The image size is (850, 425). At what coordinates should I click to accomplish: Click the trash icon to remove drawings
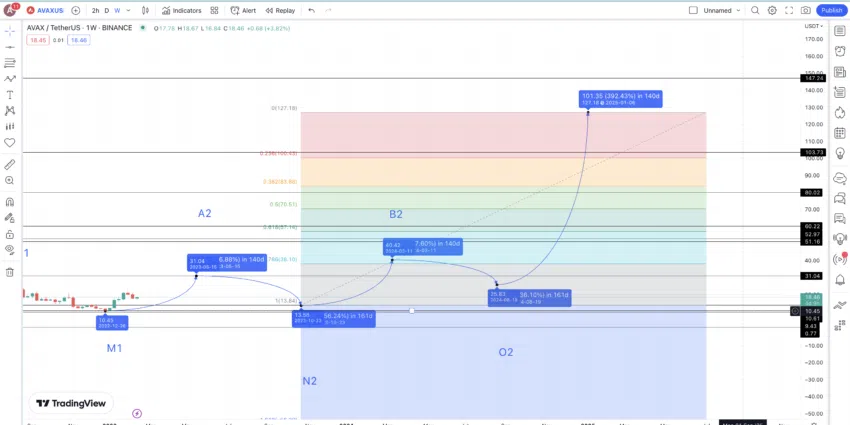tap(10, 271)
